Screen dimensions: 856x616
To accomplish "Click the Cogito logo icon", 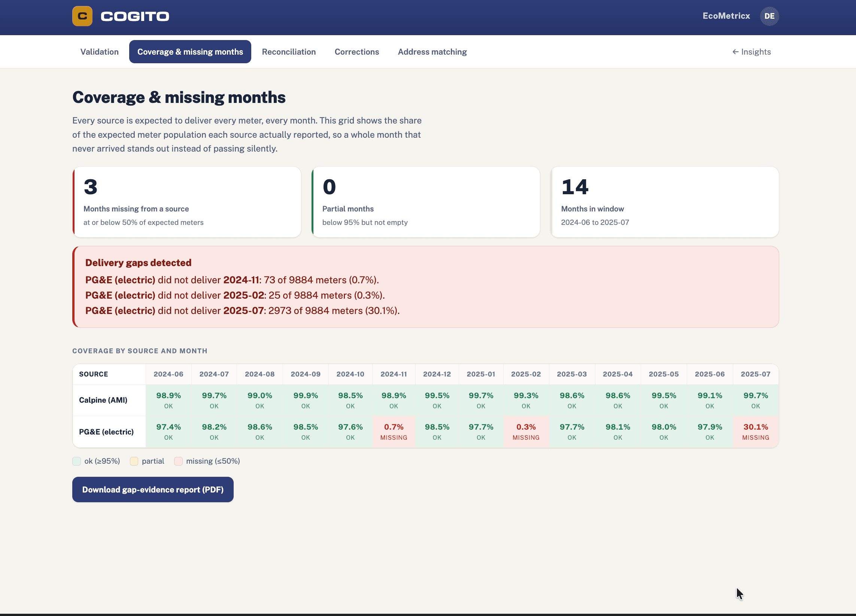I will [82, 16].
